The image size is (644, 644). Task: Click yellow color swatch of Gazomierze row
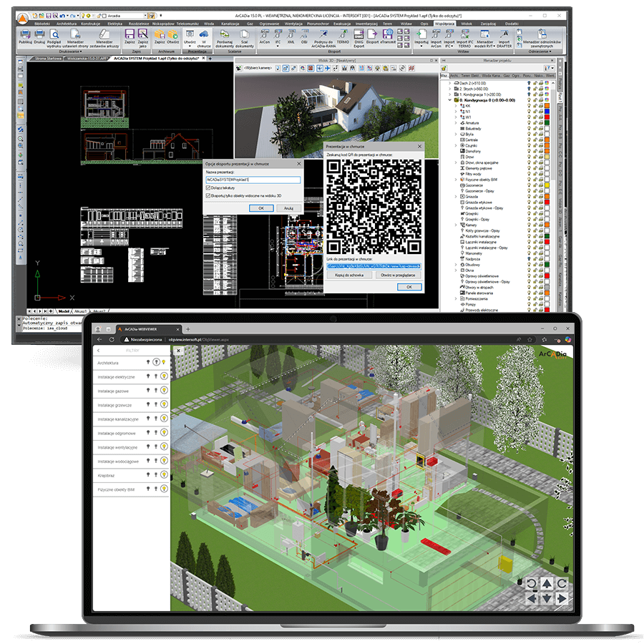(x=547, y=185)
